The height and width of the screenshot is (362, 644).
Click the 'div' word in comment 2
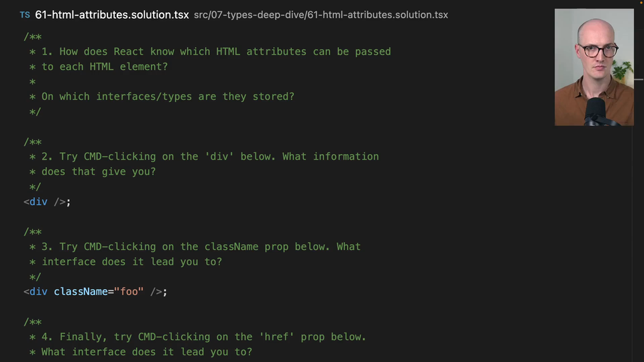pyautogui.click(x=219, y=157)
